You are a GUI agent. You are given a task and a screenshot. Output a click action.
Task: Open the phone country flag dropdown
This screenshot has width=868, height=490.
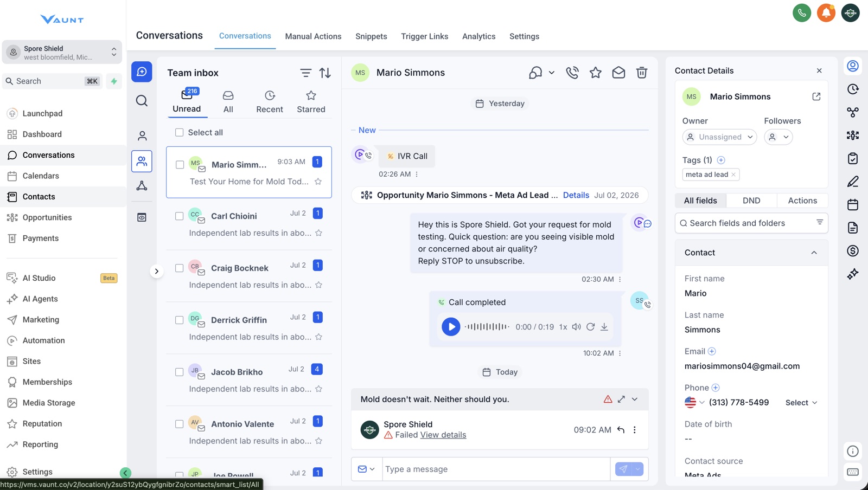coord(694,403)
